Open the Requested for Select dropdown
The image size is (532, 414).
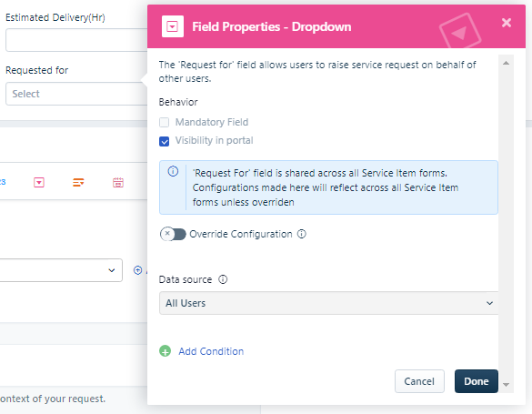pos(76,94)
